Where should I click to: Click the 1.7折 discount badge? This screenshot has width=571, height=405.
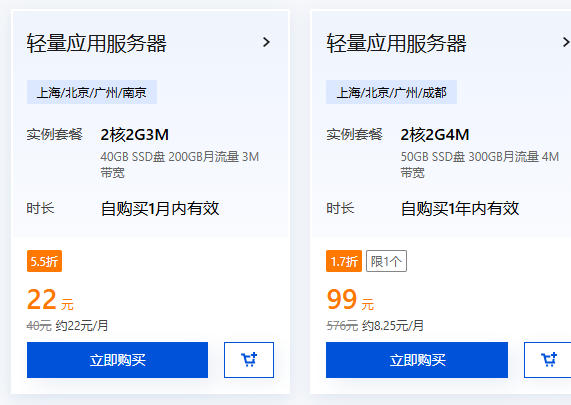[x=344, y=261]
